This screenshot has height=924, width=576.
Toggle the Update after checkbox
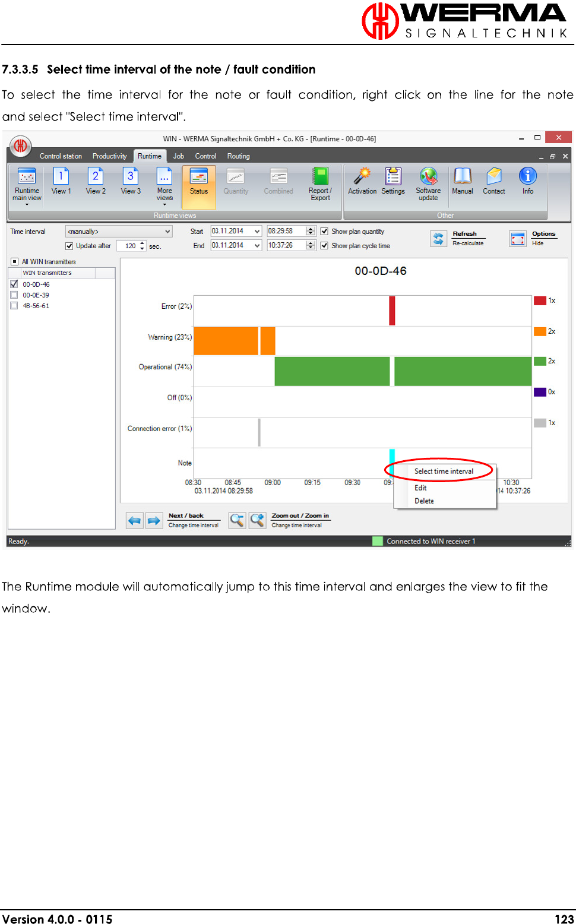tap(69, 246)
